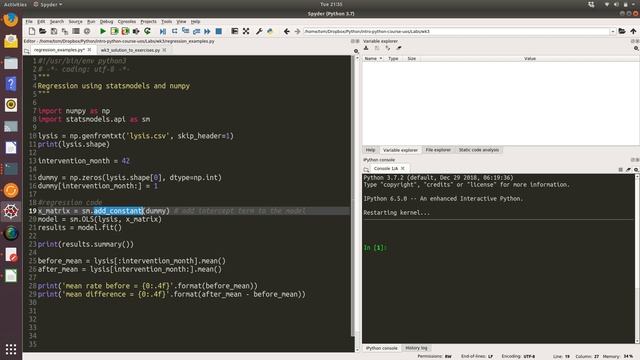The width and height of the screenshot is (640, 360).
Task: Open Consoles menu
Action: tap(127, 22)
